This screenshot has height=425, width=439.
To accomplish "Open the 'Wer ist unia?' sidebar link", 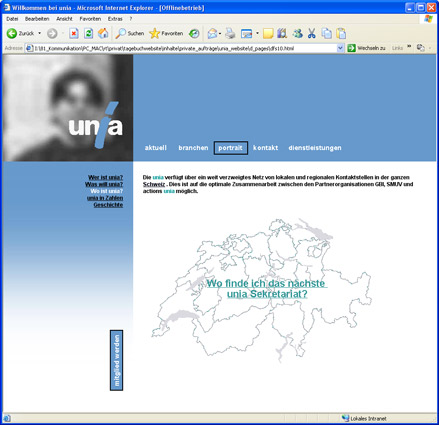I will [105, 177].
